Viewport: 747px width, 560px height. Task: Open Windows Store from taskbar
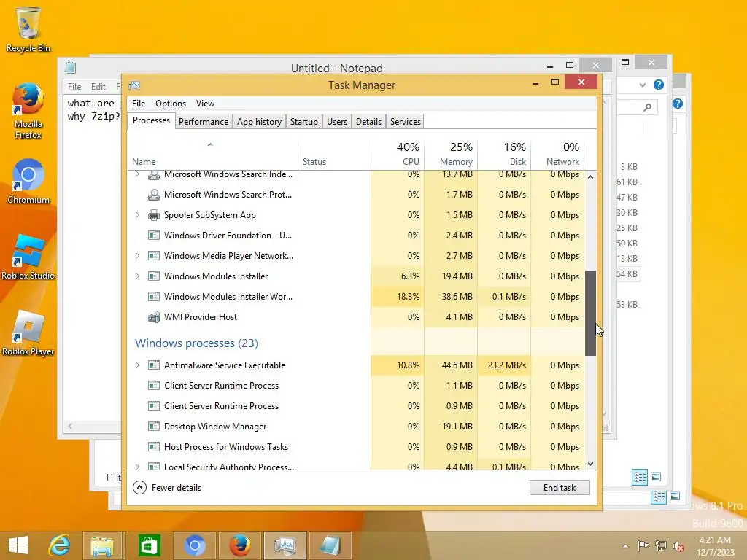(149, 545)
